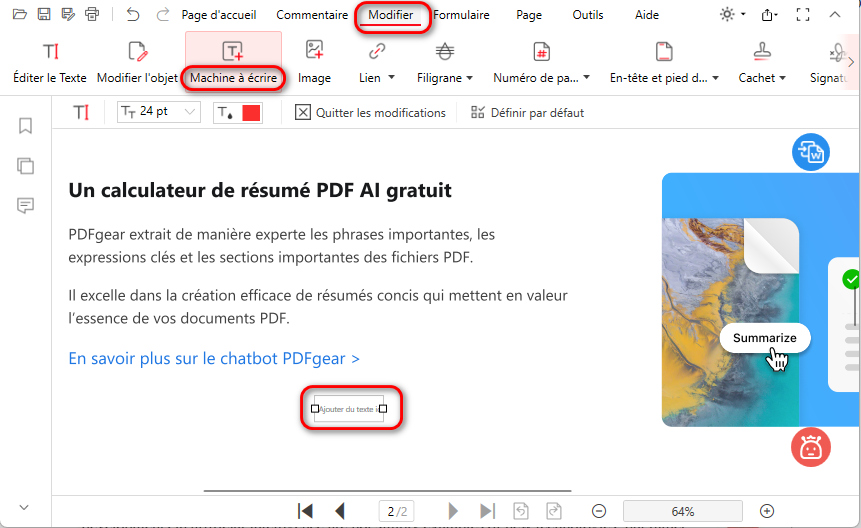Open the Outils tab
Screen dimensions: 861x528
(588, 15)
